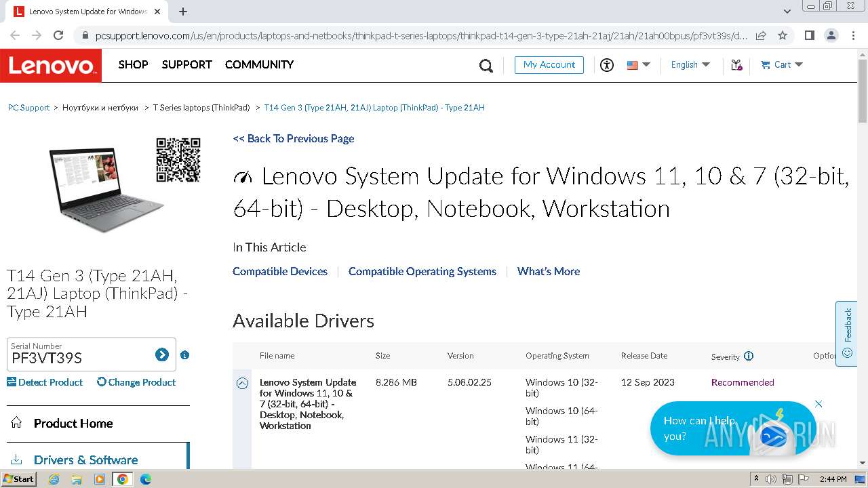This screenshot has width=868, height=488.
Task: Jump to Compatible Operating Systems section
Action: (x=422, y=271)
